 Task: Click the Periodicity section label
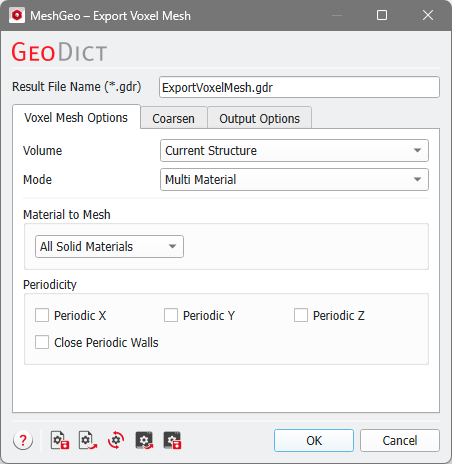pos(50,284)
